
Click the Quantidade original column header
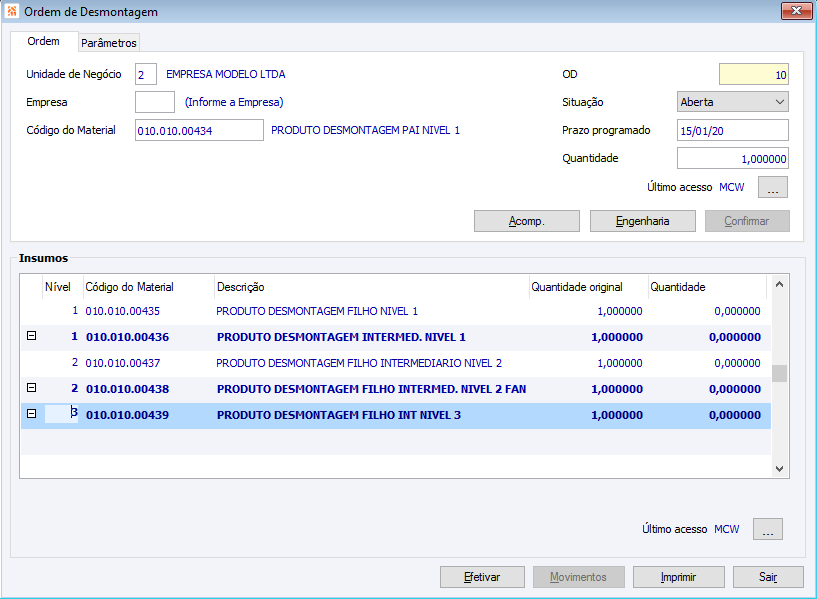click(x=589, y=287)
